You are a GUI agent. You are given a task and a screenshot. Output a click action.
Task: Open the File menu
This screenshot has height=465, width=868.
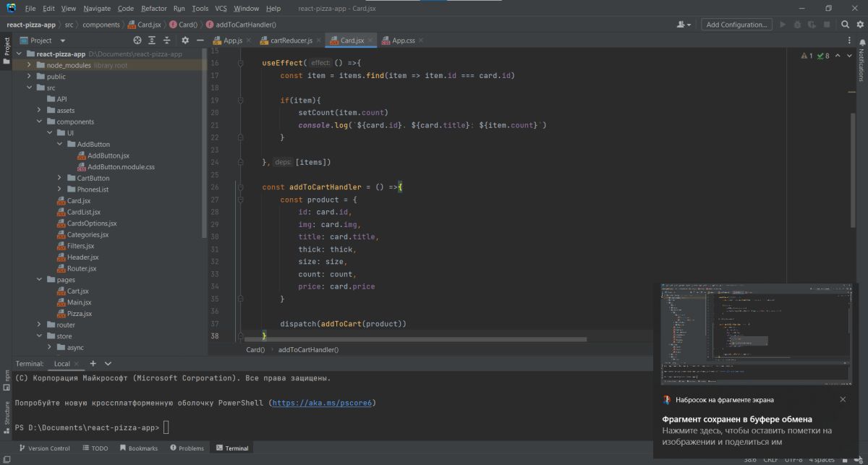pos(30,8)
